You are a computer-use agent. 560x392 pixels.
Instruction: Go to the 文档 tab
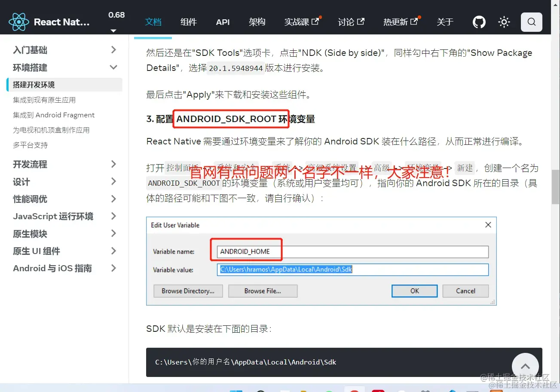pyautogui.click(x=153, y=22)
